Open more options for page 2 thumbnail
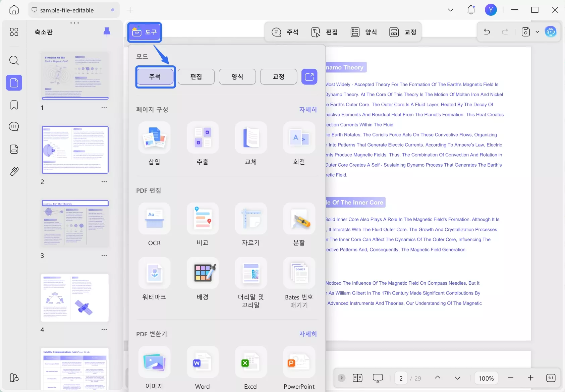 [x=104, y=182]
